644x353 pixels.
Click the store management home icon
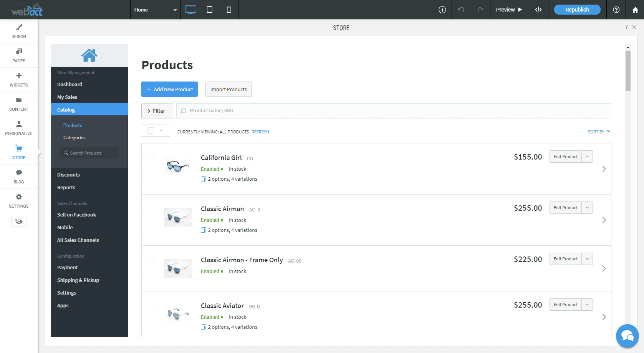(x=89, y=55)
